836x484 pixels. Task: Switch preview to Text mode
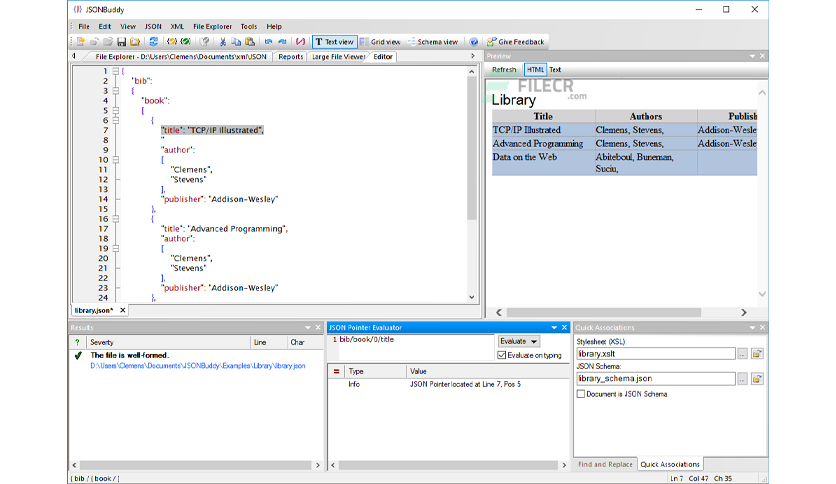click(x=555, y=70)
